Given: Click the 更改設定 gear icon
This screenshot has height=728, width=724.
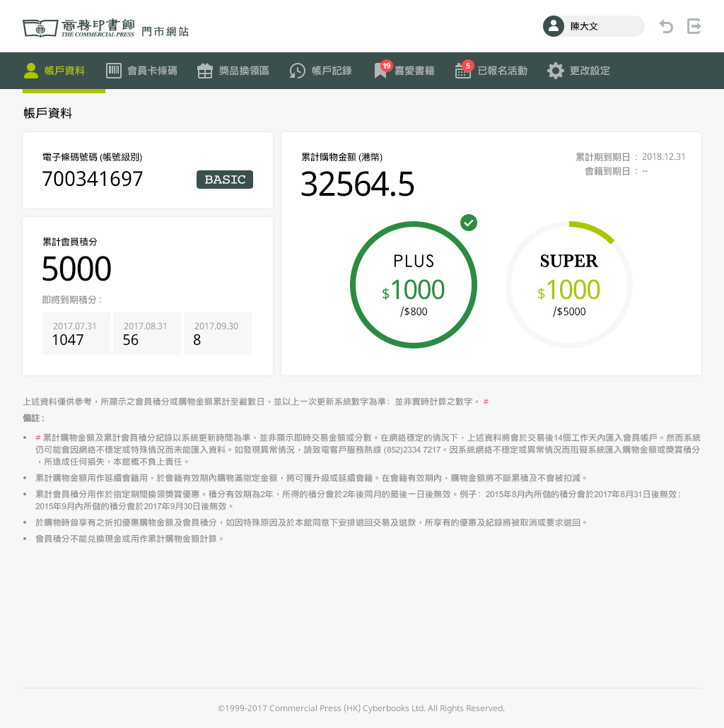Looking at the screenshot, I should (x=556, y=71).
